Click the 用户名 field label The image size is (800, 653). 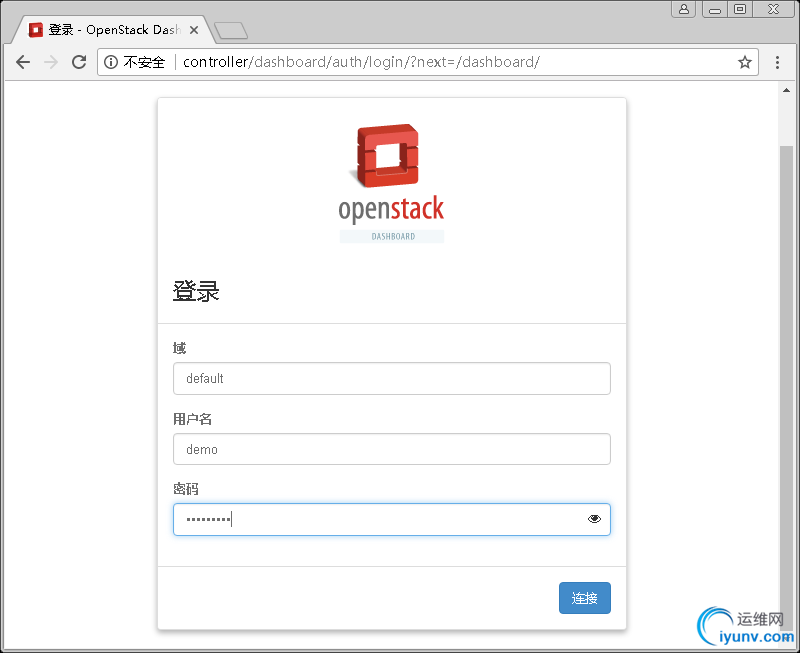point(192,419)
